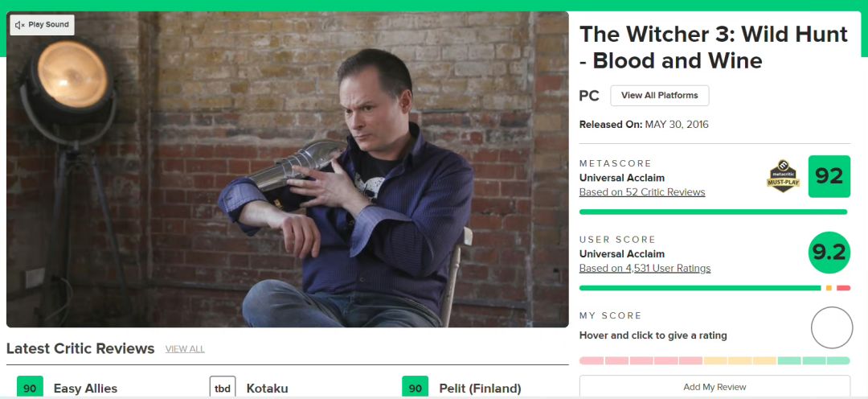The height and width of the screenshot is (399, 868).
Task: View all latest critic reviews
Action: click(185, 349)
